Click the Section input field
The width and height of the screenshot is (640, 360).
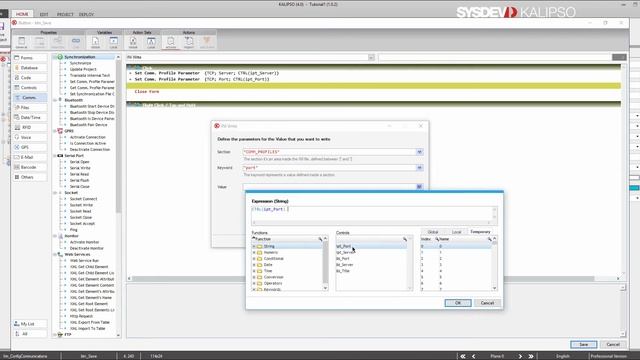pos(329,152)
